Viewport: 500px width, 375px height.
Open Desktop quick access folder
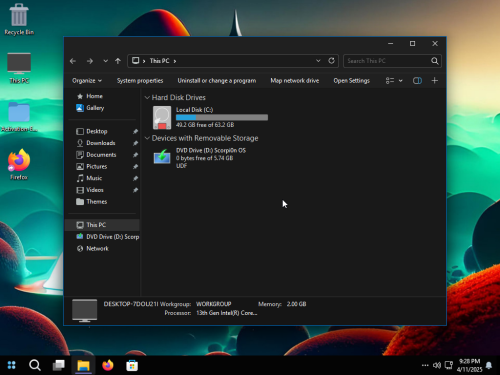pos(97,131)
